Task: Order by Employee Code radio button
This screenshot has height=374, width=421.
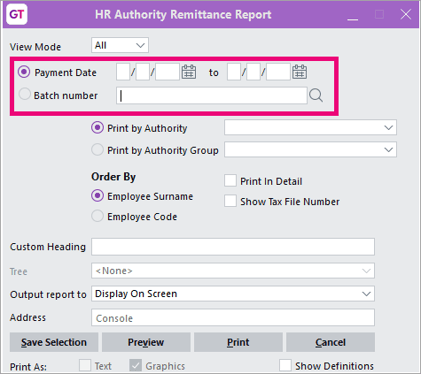Action: [97, 216]
